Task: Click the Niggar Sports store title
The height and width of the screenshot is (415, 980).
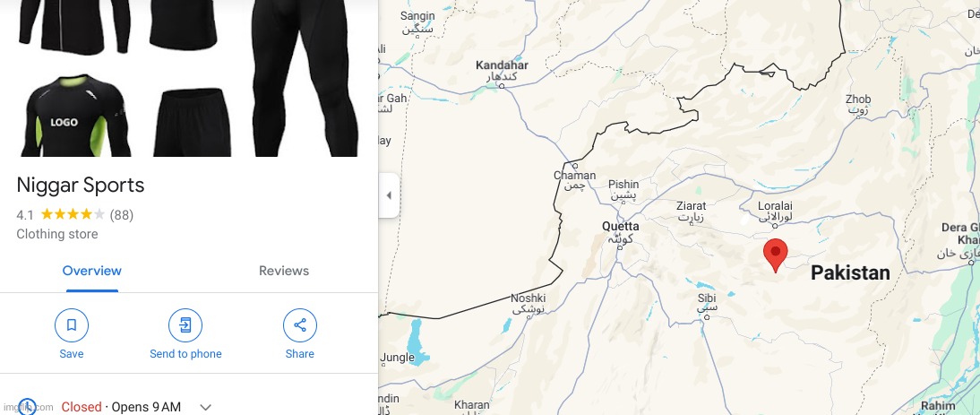Action: pos(81,185)
